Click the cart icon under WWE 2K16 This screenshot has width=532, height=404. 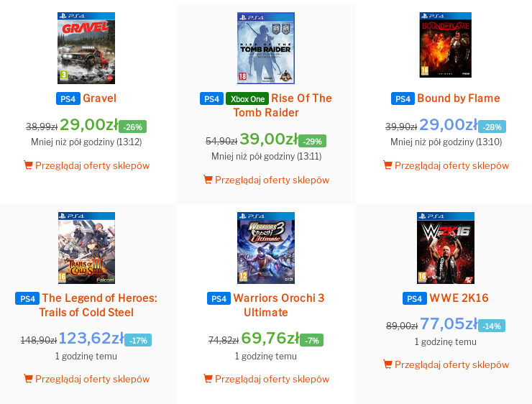coord(387,364)
